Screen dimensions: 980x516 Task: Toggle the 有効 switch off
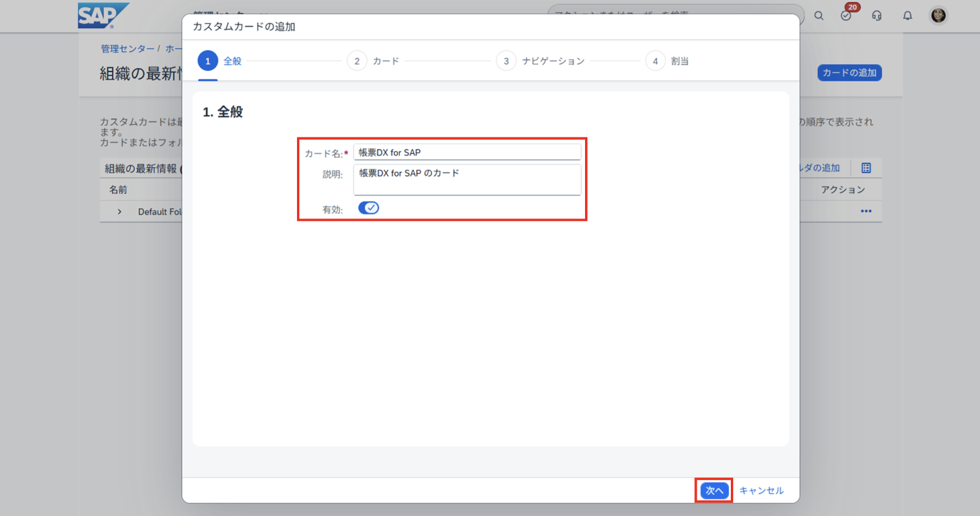coord(369,208)
